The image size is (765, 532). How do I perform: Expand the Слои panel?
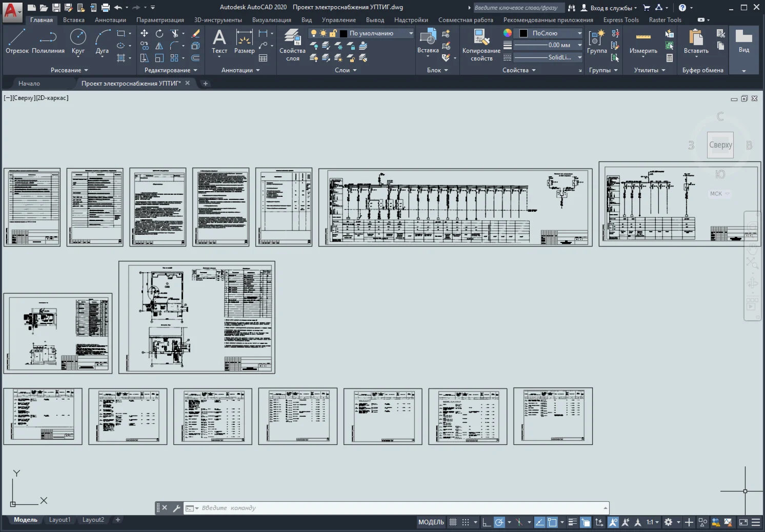coord(346,70)
